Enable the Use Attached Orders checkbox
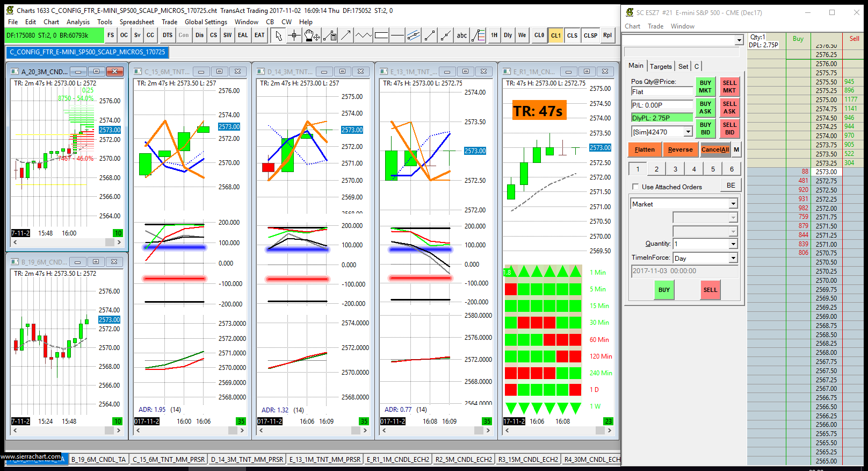Image resolution: width=868 pixels, height=471 pixels. pos(636,187)
